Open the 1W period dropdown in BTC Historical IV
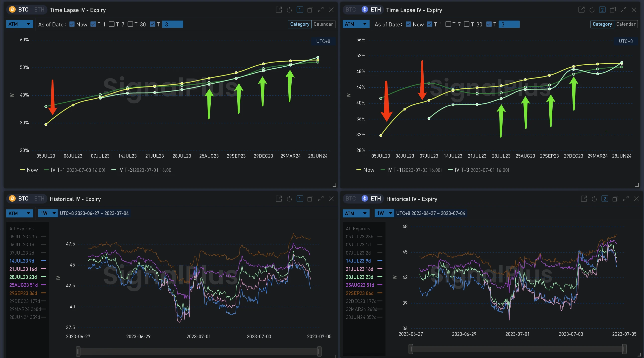 (x=48, y=213)
